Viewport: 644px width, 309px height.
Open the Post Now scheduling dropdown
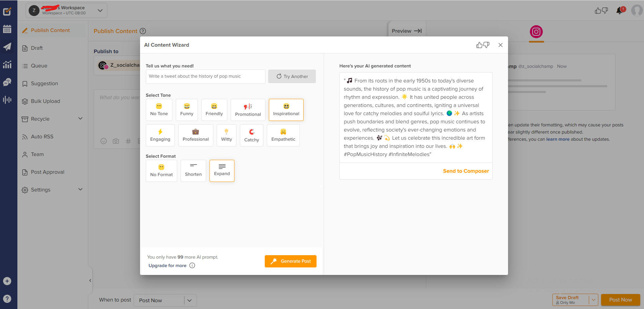(x=189, y=300)
